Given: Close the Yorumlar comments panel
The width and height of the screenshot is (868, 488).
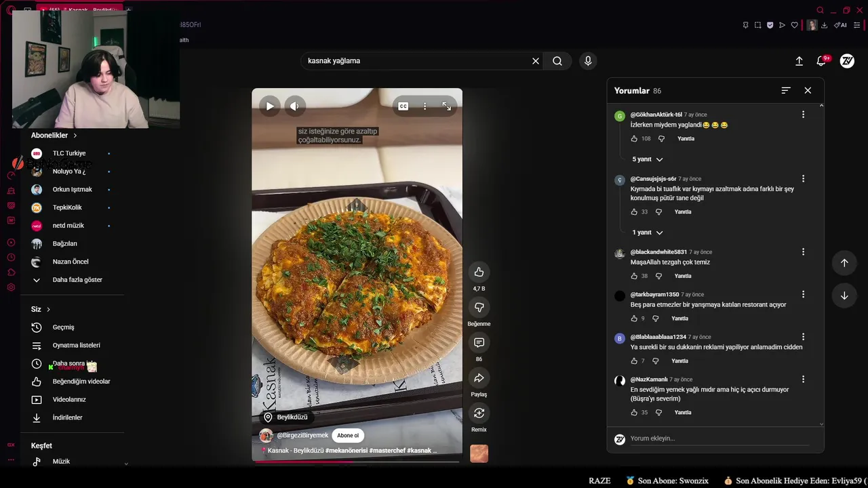Looking at the screenshot, I should [808, 90].
